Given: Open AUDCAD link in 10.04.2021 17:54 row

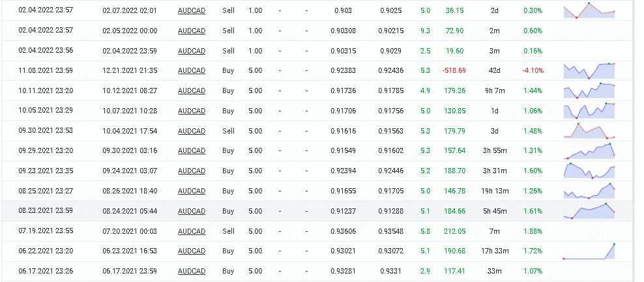Looking at the screenshot, I should coord(192,131).
